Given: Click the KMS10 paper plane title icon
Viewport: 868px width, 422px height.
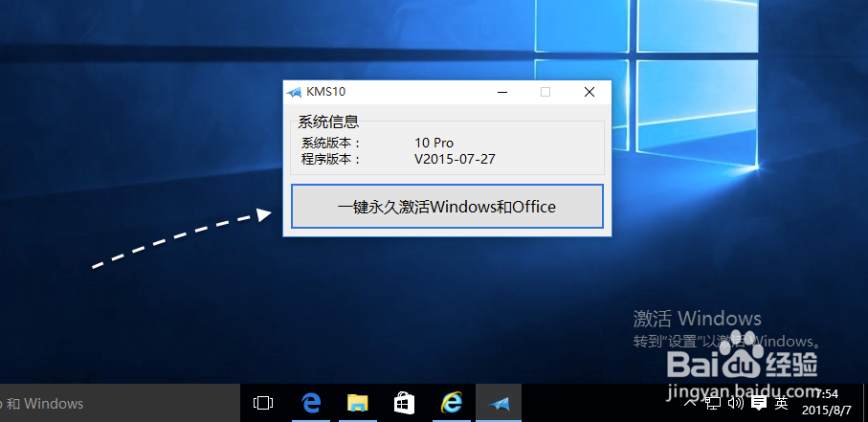Looking at the screenshot, I should tap(294, 92).
